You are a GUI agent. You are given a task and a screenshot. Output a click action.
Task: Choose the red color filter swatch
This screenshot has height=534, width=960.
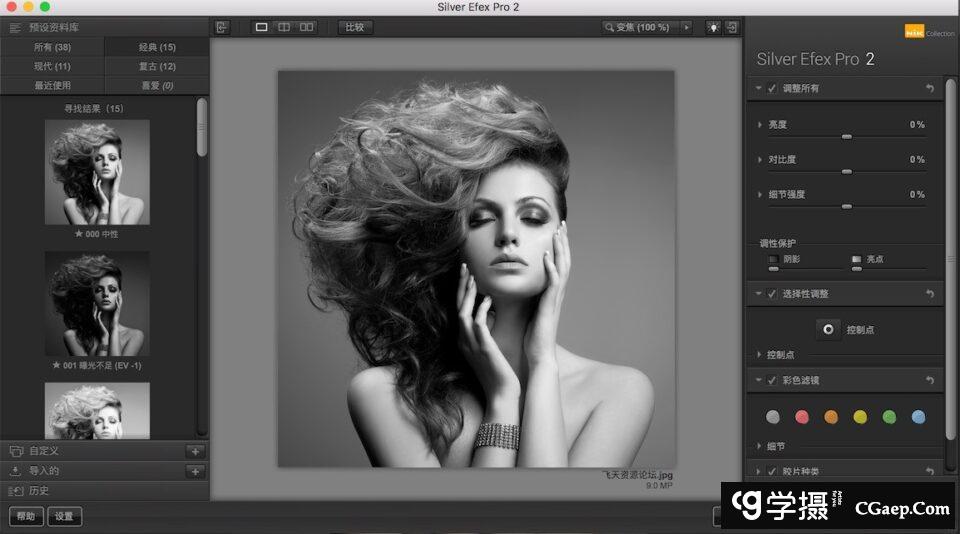(801, 417)
